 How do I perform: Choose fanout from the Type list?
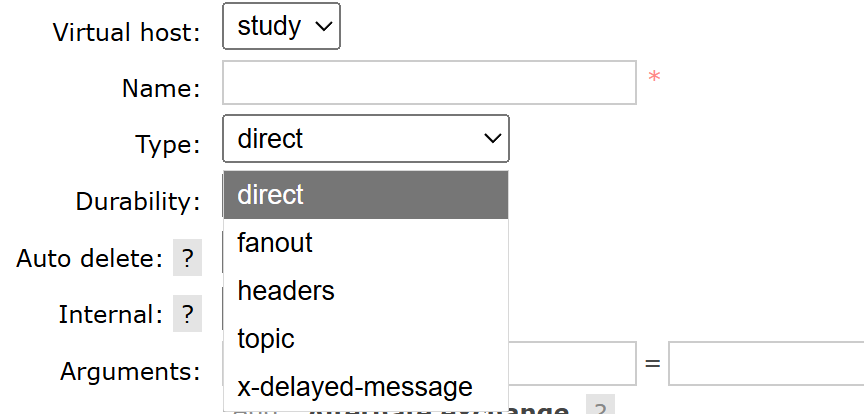(366, 243)
